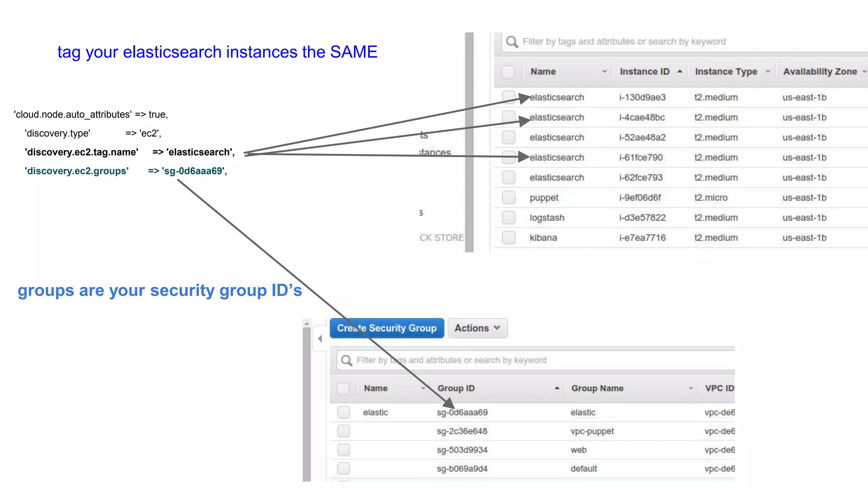
Task: Focus the security groups filter search field
Action: pos(536,360)
